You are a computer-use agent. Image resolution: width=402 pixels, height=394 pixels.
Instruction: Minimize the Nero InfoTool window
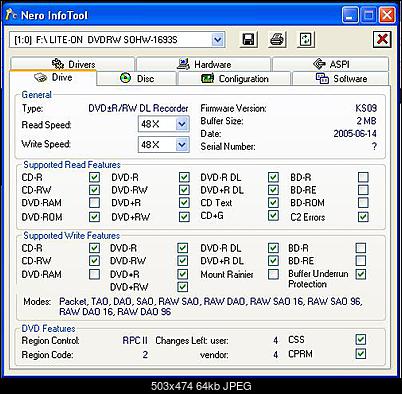tap(350, 15)
